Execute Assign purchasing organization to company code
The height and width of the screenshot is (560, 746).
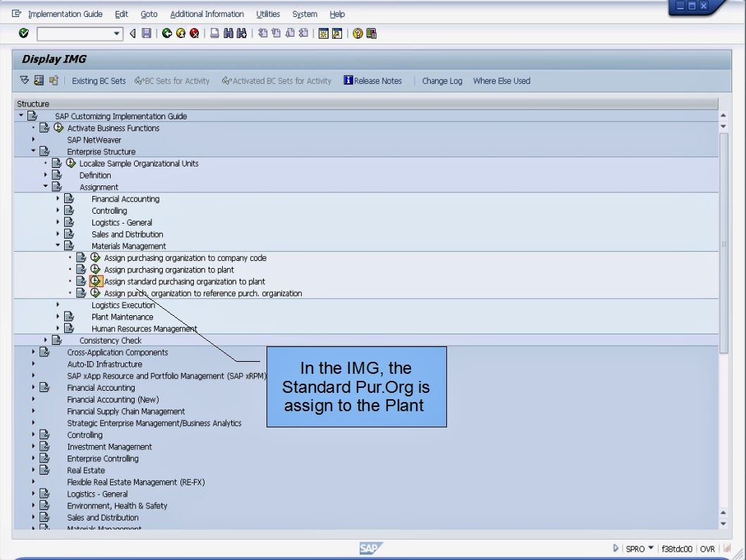94,257
